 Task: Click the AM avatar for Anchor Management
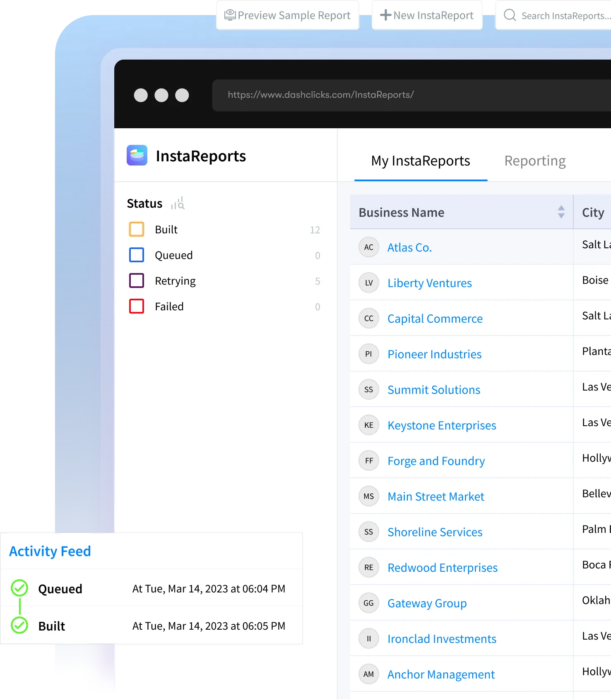coord(369,674)
